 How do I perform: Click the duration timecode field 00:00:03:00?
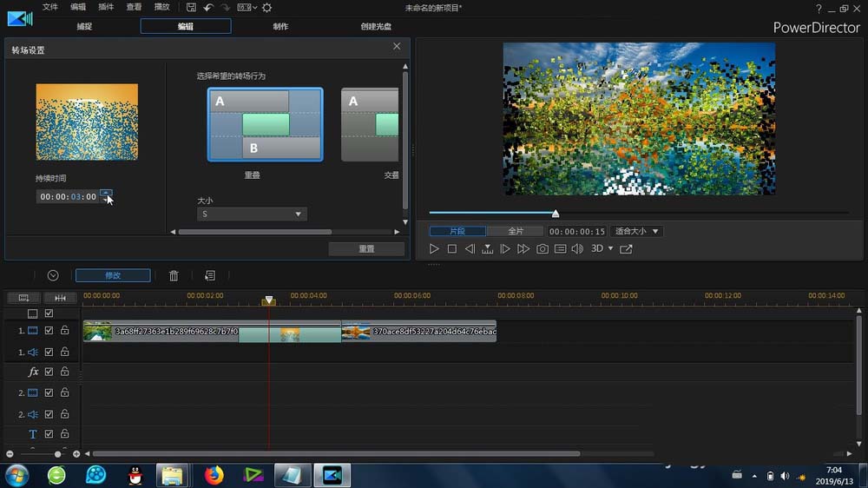coord(68,196)
